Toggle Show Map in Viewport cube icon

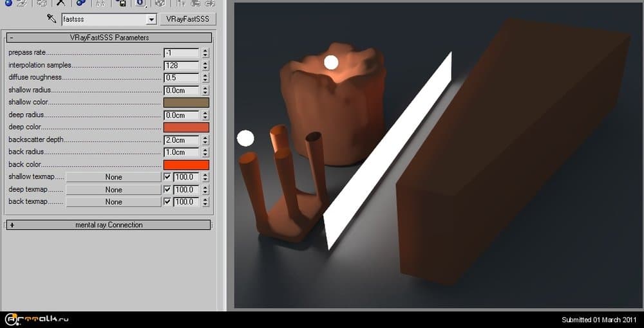160,3
